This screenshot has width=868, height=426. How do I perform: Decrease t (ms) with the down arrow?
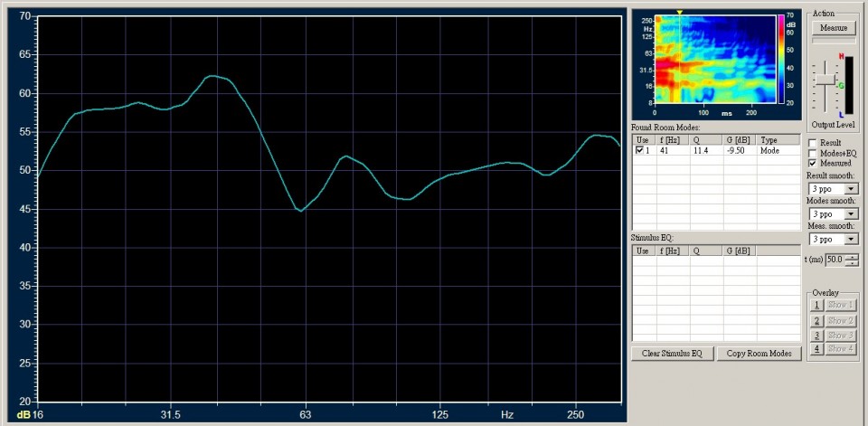(x=851, y=264)
